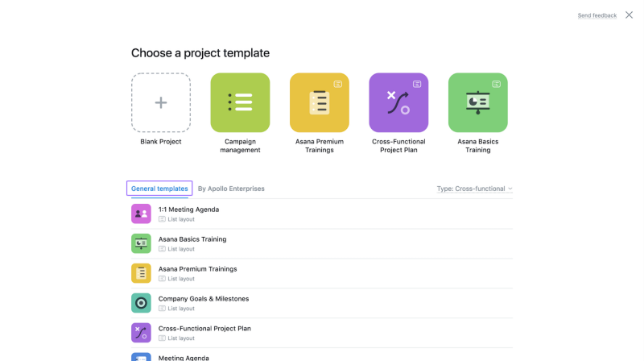
Task: Click Asana Basics Training list row icon
Action: 141,243
